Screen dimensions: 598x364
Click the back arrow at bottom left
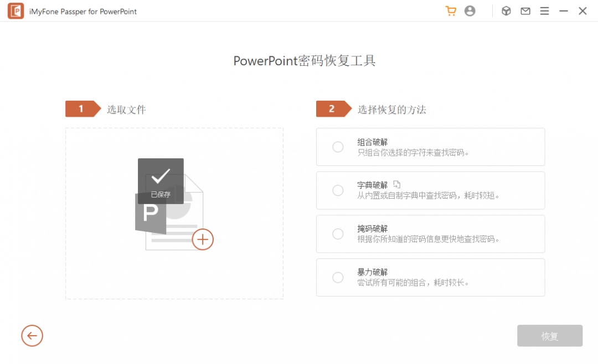point(32,336)
